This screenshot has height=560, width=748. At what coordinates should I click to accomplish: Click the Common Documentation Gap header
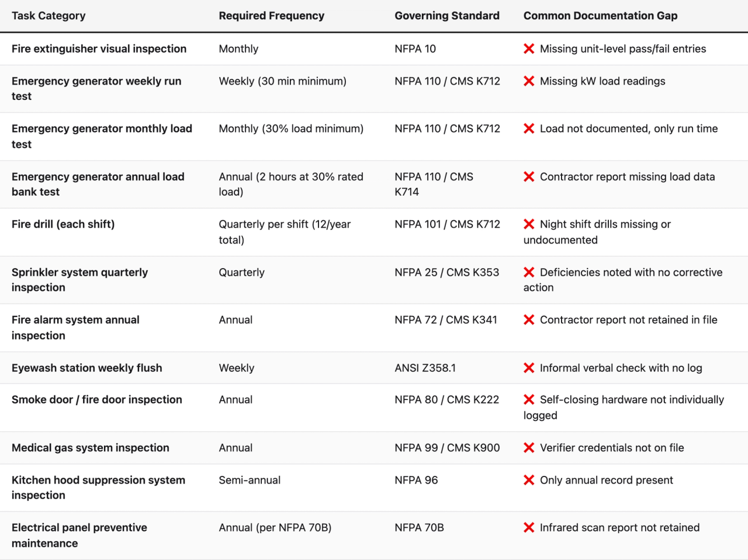click(x=600, y=16)
